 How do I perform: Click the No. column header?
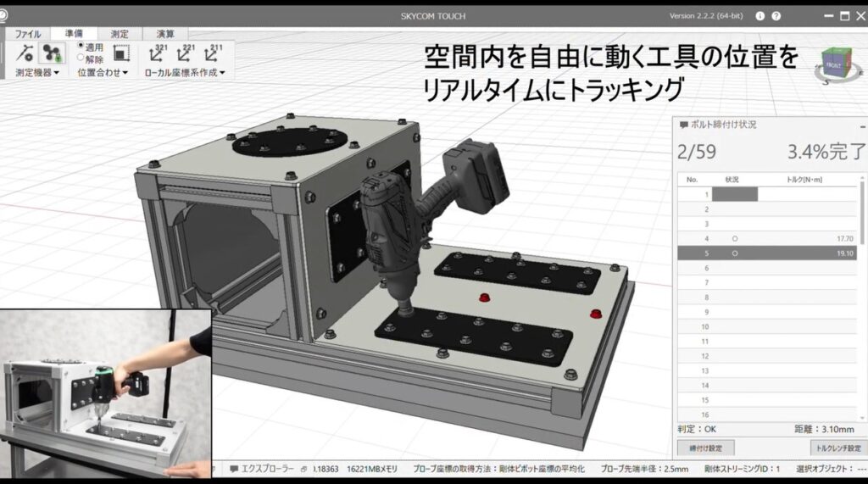(692, 180)
